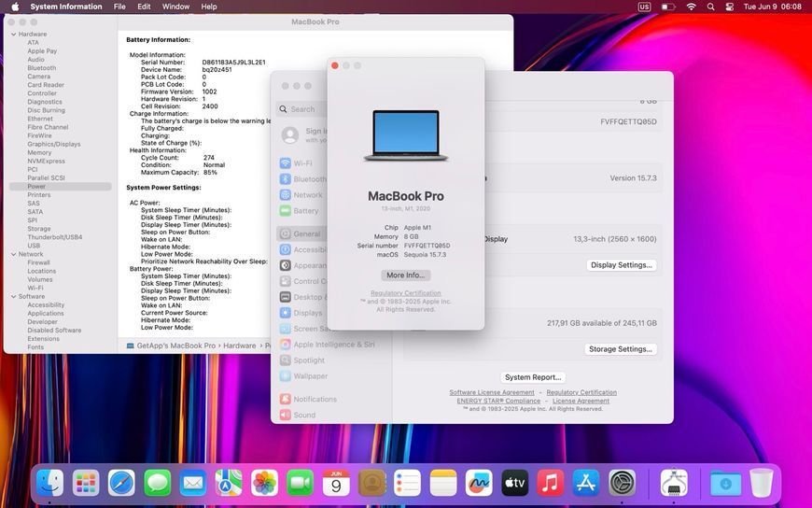Viewport: 812px width, 508px height.
Task: Click Storage Settings button
Action: (621, 349)
